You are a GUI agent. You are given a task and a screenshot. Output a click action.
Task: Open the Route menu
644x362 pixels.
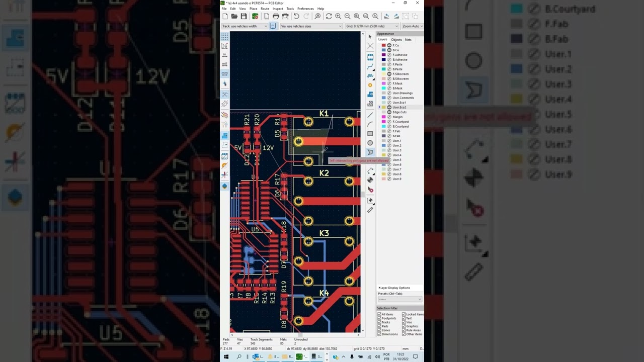(x=265, y=9)
